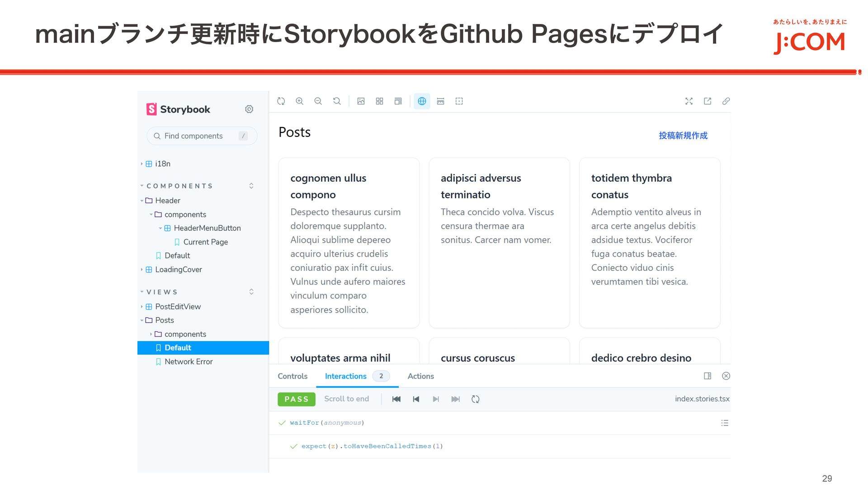This screenshot has width=868, height=488.
Task: Click the remount component icon in toolbar
Action: (281, 101)
